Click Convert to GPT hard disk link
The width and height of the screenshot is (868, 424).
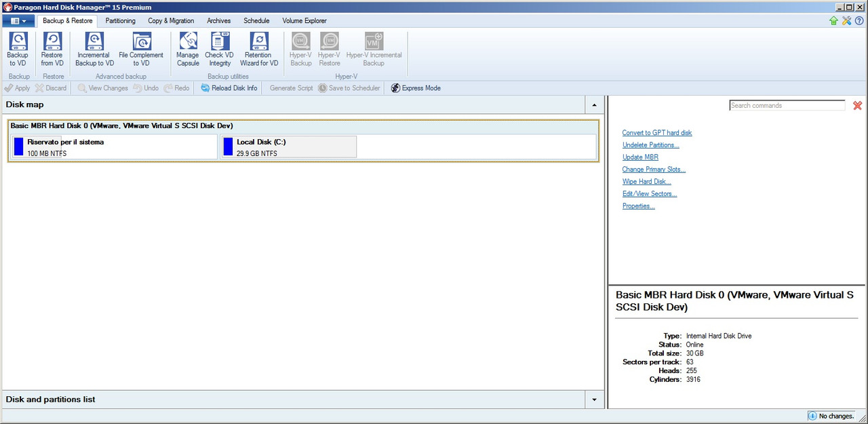(x=657, y=133)
